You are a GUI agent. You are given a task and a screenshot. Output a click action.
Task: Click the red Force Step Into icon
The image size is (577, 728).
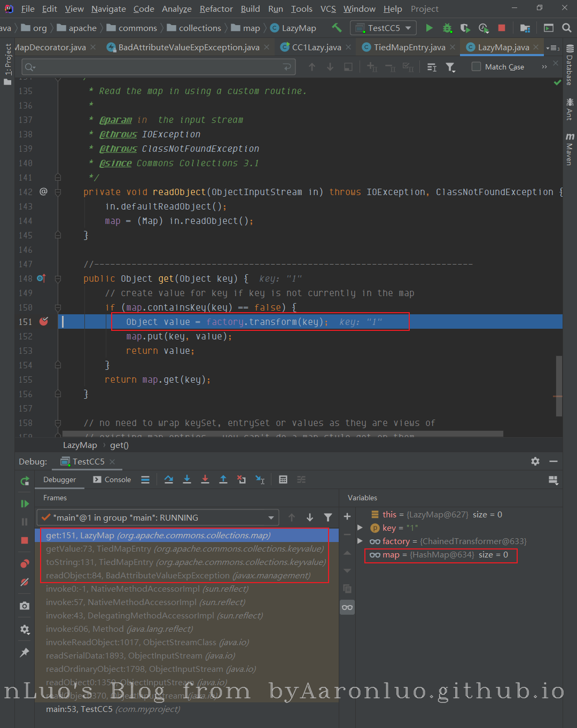(x=205, y=479)
